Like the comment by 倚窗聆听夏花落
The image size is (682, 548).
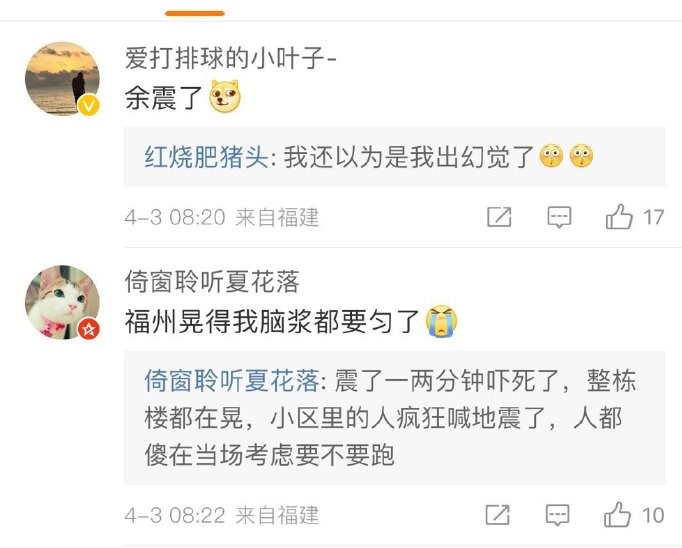click(x=618, y=515)
